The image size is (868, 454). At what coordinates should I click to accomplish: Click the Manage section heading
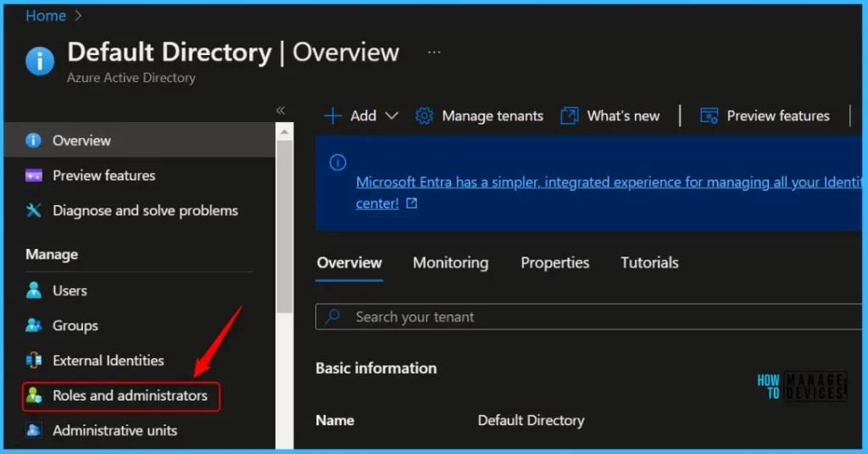coord(52,254)
